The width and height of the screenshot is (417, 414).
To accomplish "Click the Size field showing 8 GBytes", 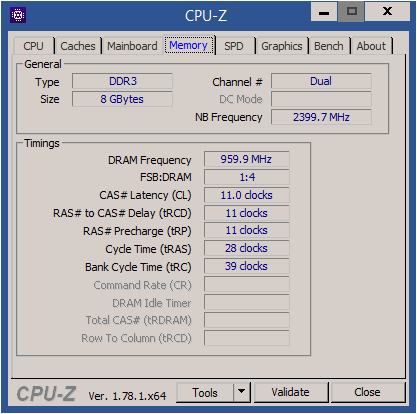I will (122, 99).
